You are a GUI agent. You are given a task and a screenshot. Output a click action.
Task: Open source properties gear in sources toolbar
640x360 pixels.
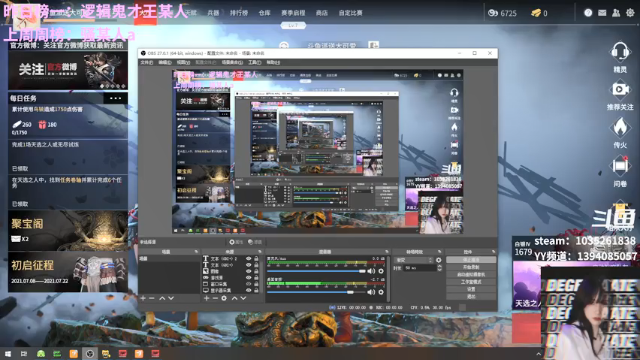(x=224, y=298)
